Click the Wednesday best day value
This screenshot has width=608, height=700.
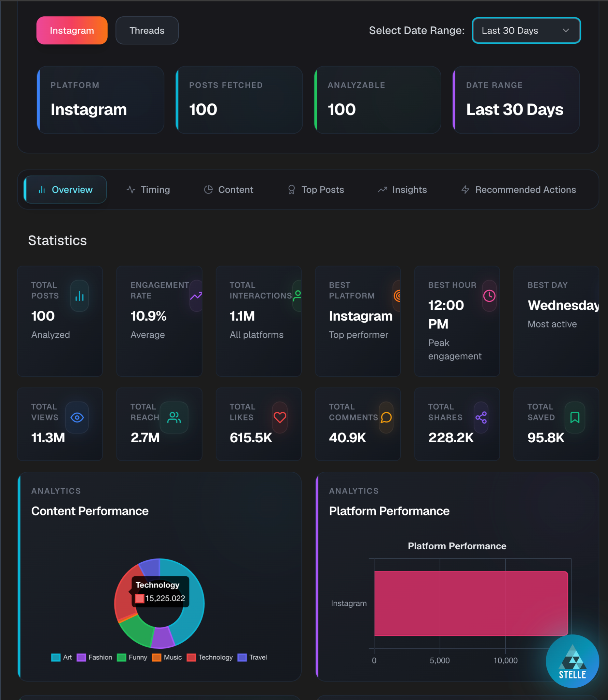click(x=563, y=305)
